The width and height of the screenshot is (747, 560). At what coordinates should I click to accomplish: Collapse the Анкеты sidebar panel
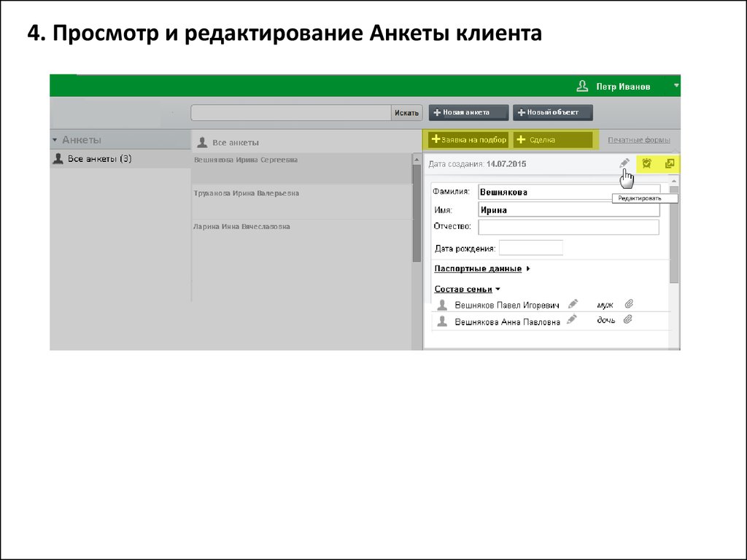[x=55, y=139]
